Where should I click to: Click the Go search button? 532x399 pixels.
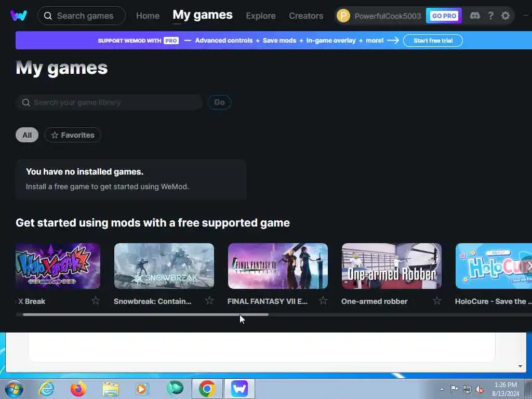[x=219, y=102]
